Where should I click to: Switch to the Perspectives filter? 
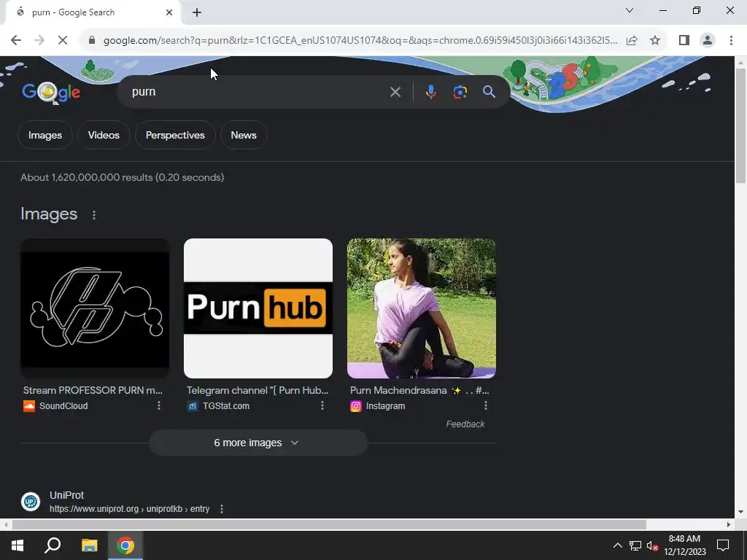coord(175,135)
